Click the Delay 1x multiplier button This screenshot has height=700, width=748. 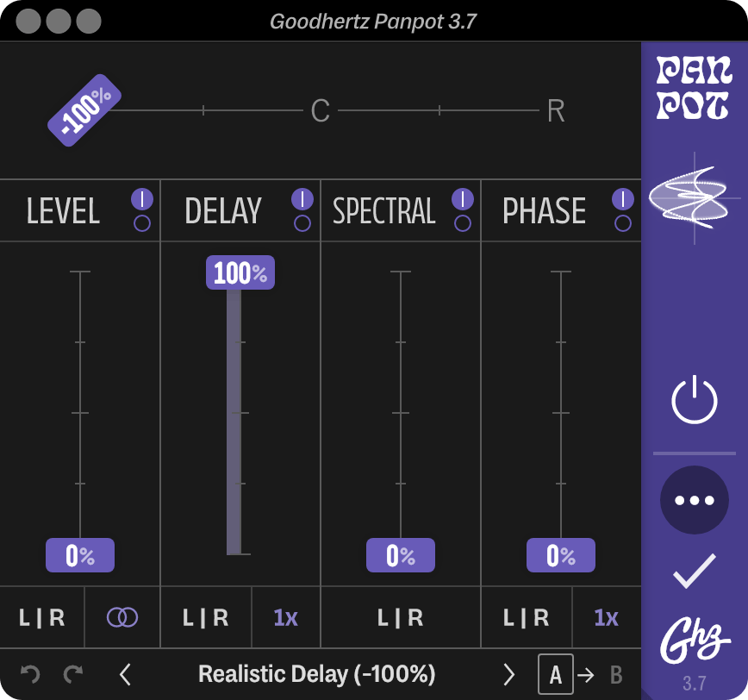point(286,617)
